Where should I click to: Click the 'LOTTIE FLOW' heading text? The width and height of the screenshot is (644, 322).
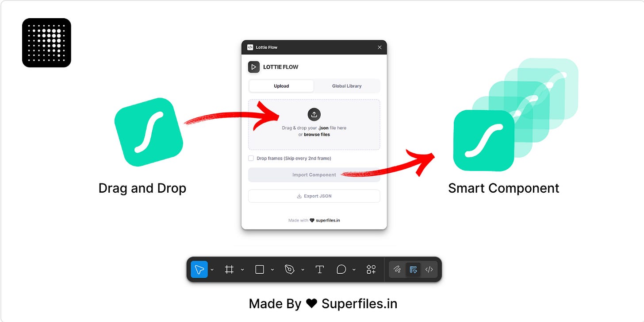[281, 67]
